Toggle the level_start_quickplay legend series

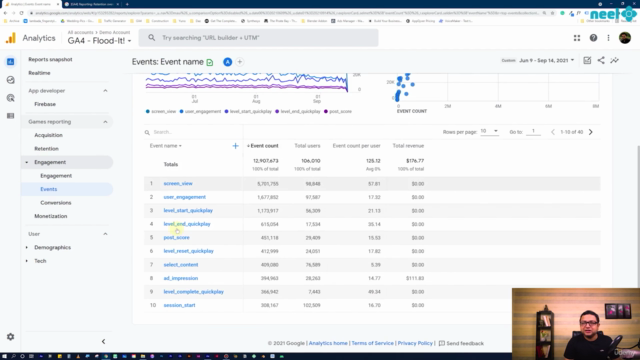(x=248, y=111)
